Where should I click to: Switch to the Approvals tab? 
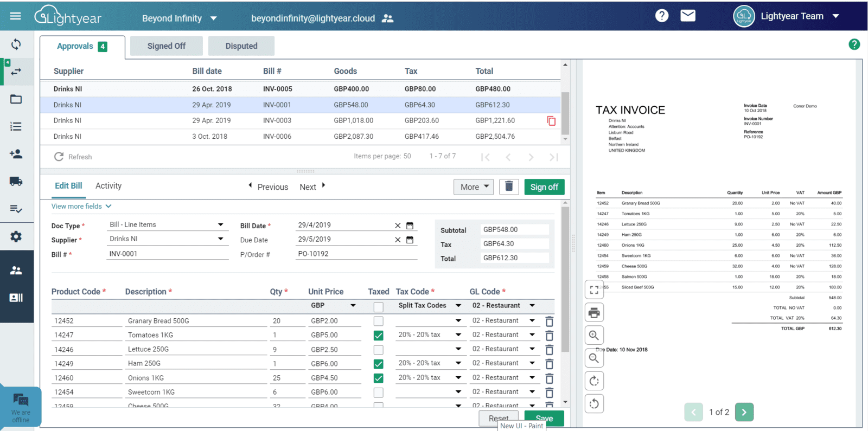click(x=82, y=47)
